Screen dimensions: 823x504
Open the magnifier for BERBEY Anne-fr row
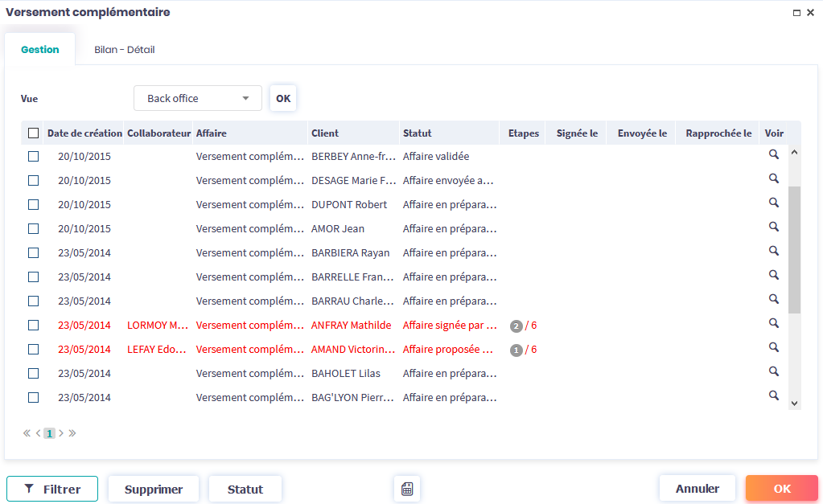click(x=773, y=154)
